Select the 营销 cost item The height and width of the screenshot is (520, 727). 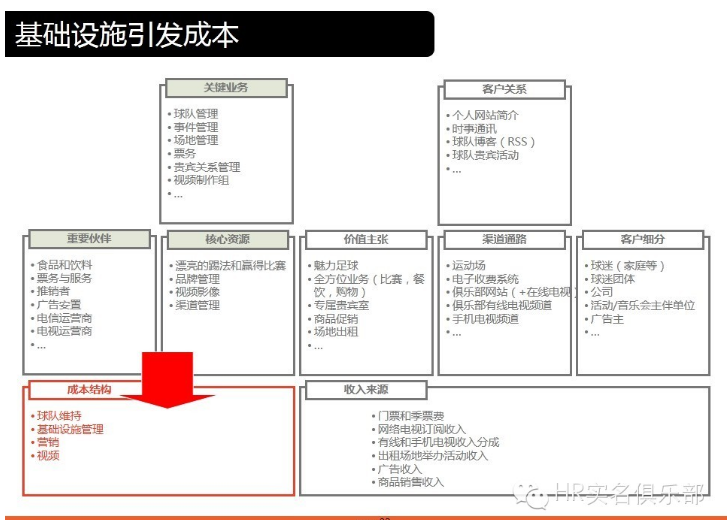[x=48, y=442]
